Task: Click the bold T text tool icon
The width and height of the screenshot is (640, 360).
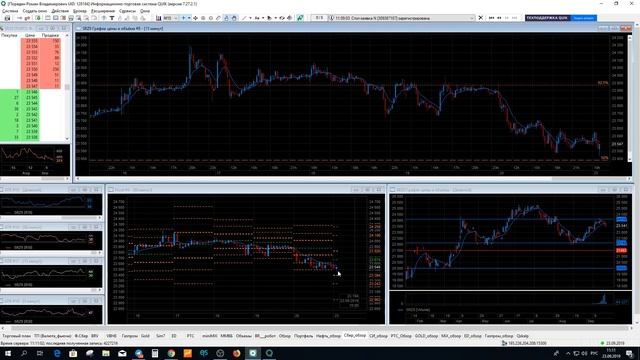Action: 111,18
